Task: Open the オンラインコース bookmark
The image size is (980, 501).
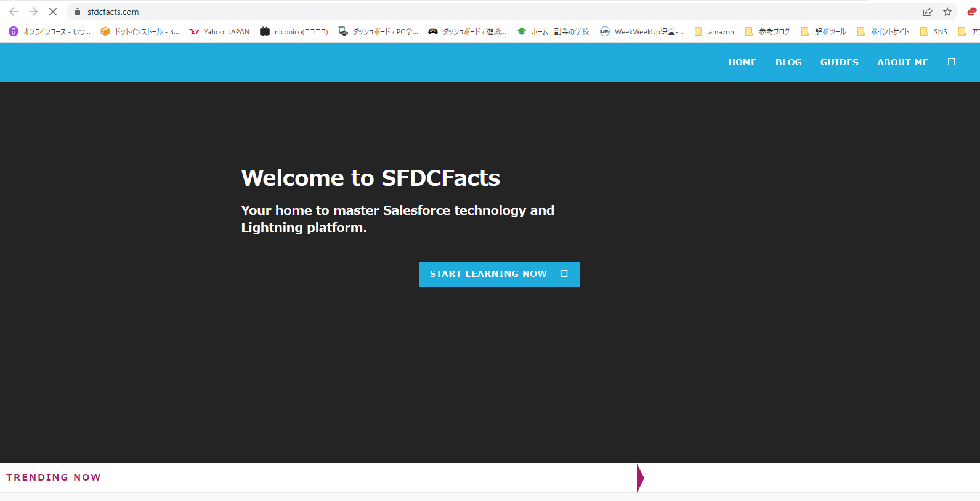Action: [x=49, y=31]
